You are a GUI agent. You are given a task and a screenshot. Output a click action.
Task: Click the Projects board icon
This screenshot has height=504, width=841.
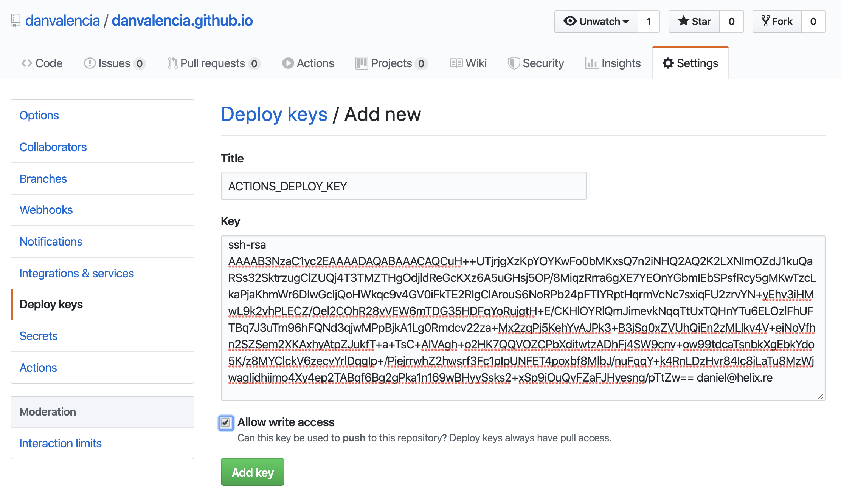pyautogui.click(x=362, y=63)
